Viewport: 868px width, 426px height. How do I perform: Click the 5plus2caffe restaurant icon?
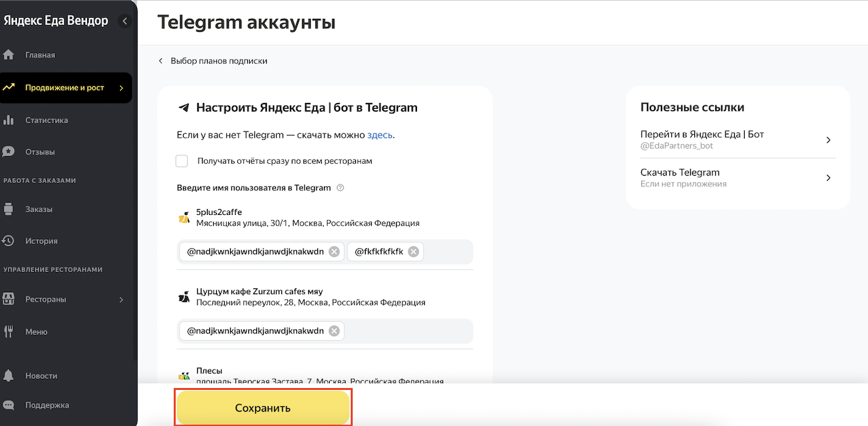tap(184, 218)
